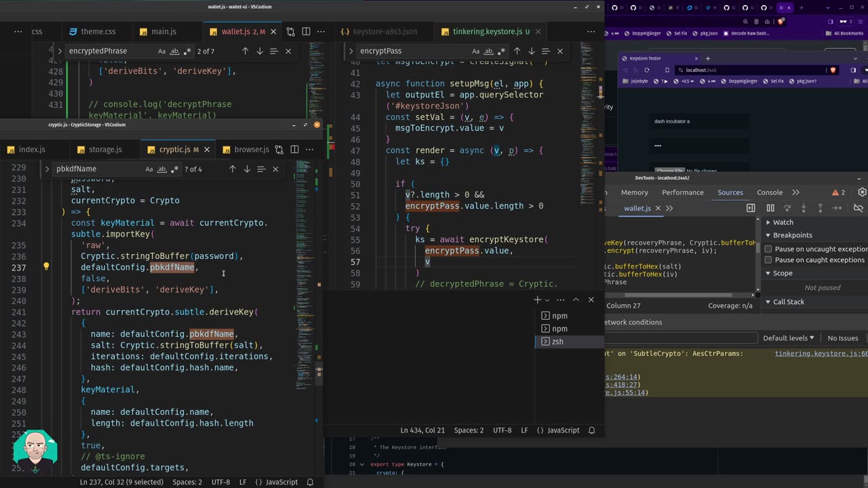This screenshot has width=868, height=488.
Task: Click lightbulb code action on line 237
Action: [46, 267]
